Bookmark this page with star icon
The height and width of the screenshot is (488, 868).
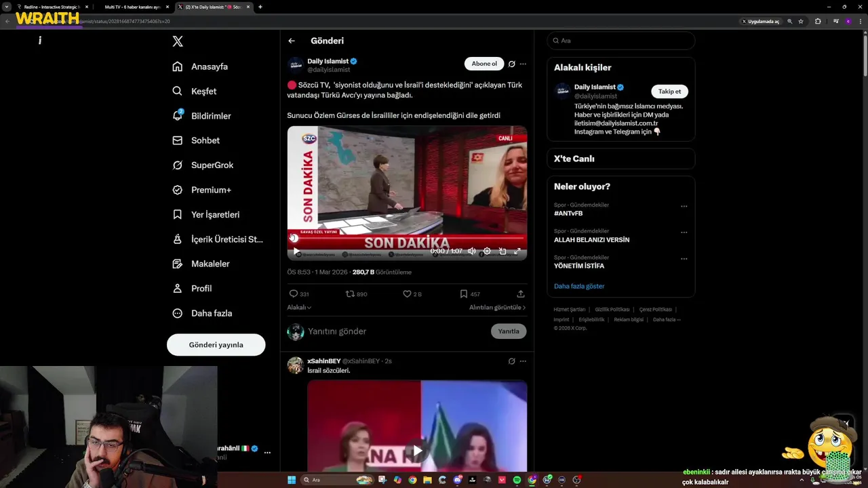[801, 22]
